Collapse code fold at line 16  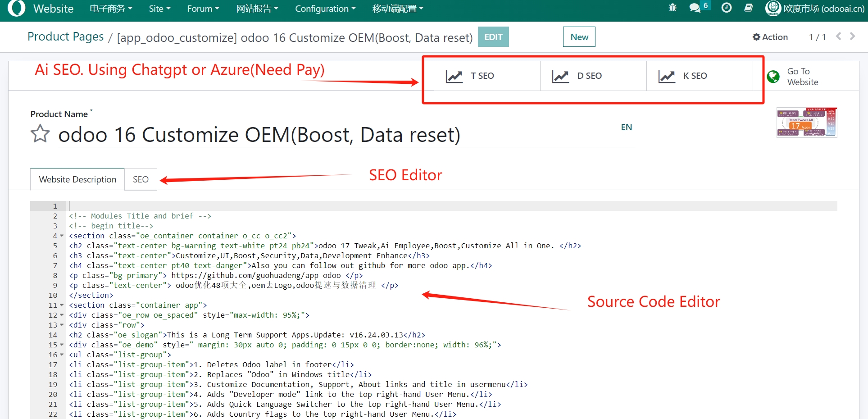click(62, 355)
